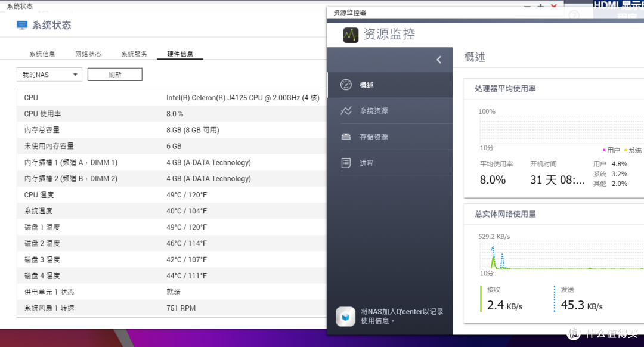The width and height of the screenshot is (644, 347).
Task: Click 供电单元 1 状态 value 就绪
Action: tap(174, 292)
